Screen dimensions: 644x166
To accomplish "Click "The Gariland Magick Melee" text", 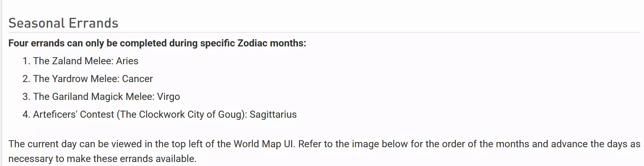I will coord(94,97).
